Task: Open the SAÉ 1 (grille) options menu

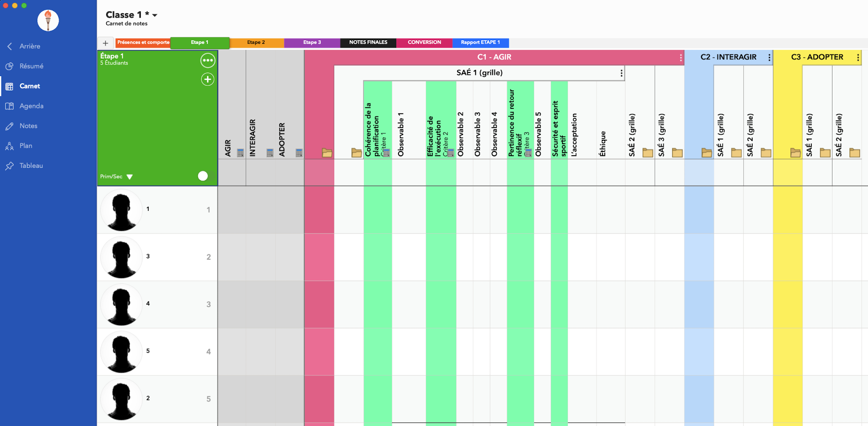Action: click(621, 73)
